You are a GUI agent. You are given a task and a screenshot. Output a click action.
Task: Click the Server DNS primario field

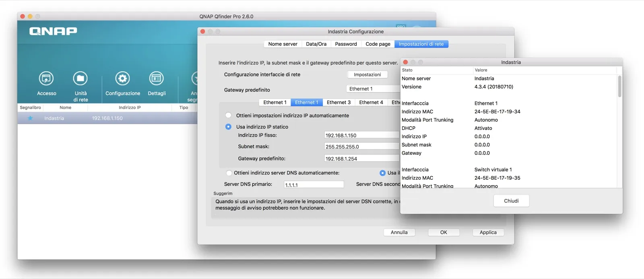click(x=314, y=185)
